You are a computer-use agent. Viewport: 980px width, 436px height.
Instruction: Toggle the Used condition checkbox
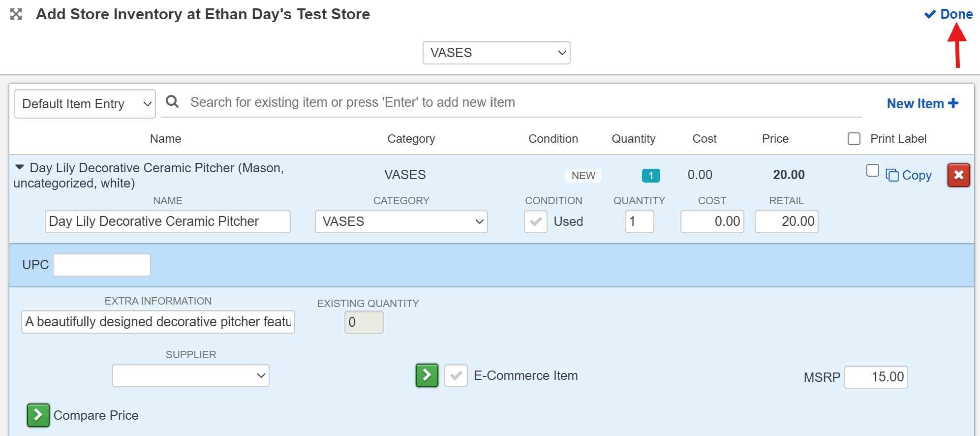pos(535,221)
